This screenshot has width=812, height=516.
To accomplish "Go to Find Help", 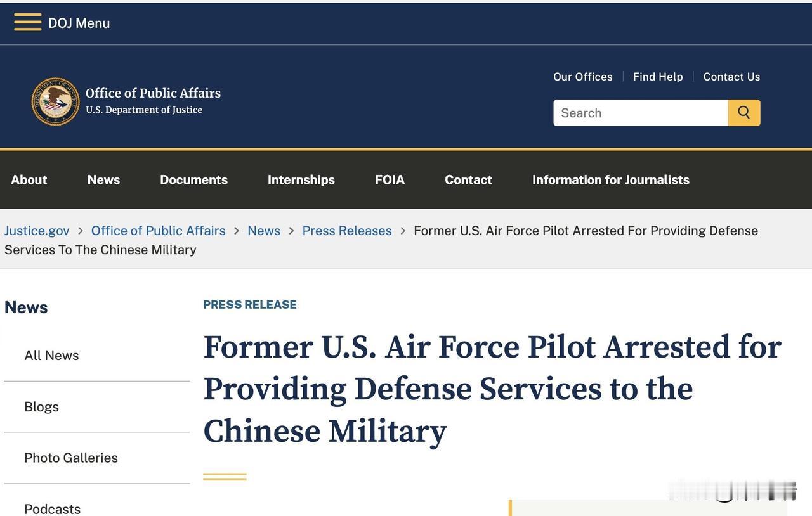I will coord(658,77).
